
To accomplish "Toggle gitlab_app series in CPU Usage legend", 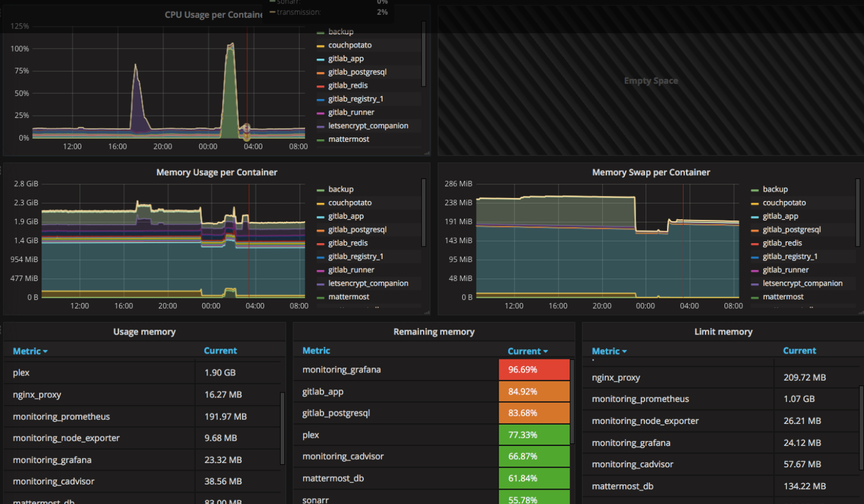I will (346, 59).
